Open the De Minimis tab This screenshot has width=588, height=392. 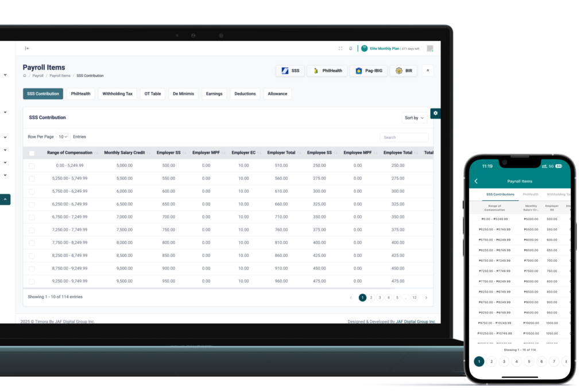pos(183,94)
